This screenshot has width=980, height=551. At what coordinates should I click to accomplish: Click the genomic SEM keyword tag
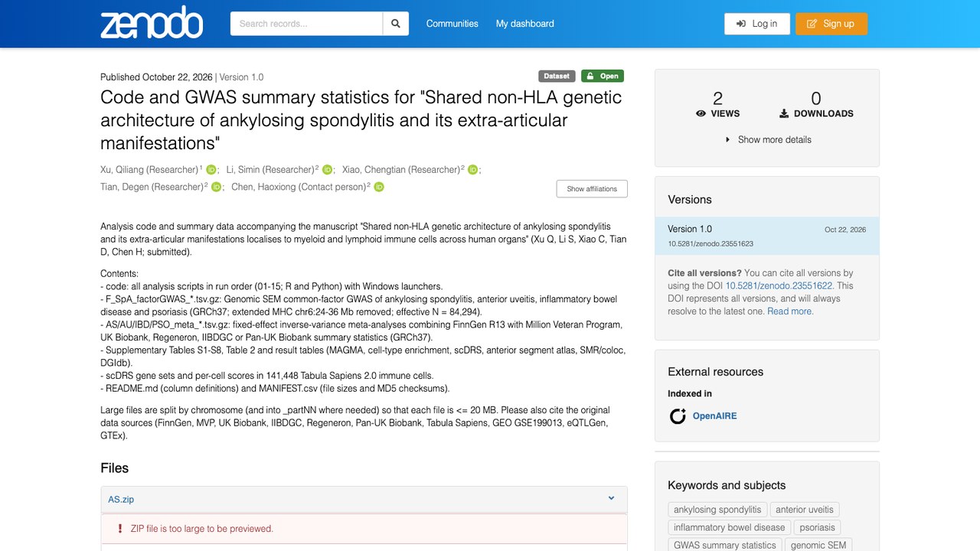[x=818, y=545]
